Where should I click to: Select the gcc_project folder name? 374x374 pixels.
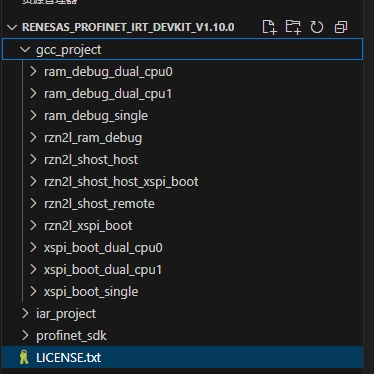[68, 50]
